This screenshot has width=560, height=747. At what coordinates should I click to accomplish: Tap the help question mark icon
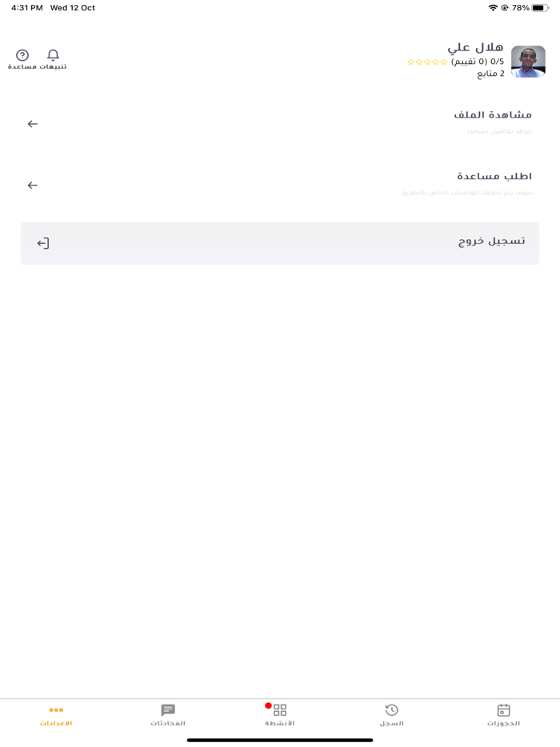coord(22,55)
